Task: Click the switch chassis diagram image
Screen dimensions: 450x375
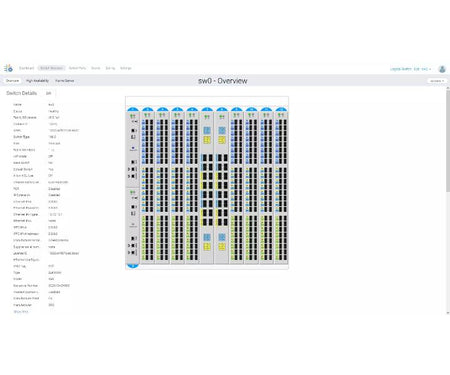Action: (207, 182)
